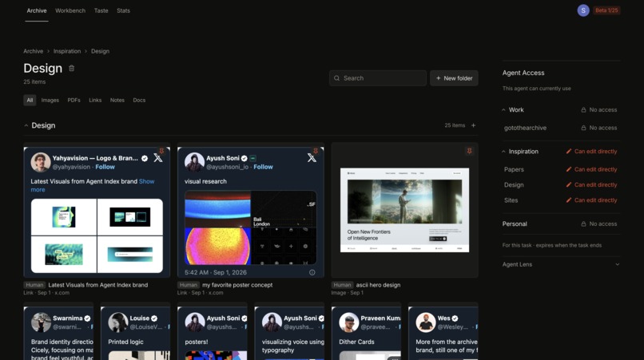The image size is (644, 360).
Task: Click Ayush Soni avatar on visual research post
Action: [x=194, y=162]
